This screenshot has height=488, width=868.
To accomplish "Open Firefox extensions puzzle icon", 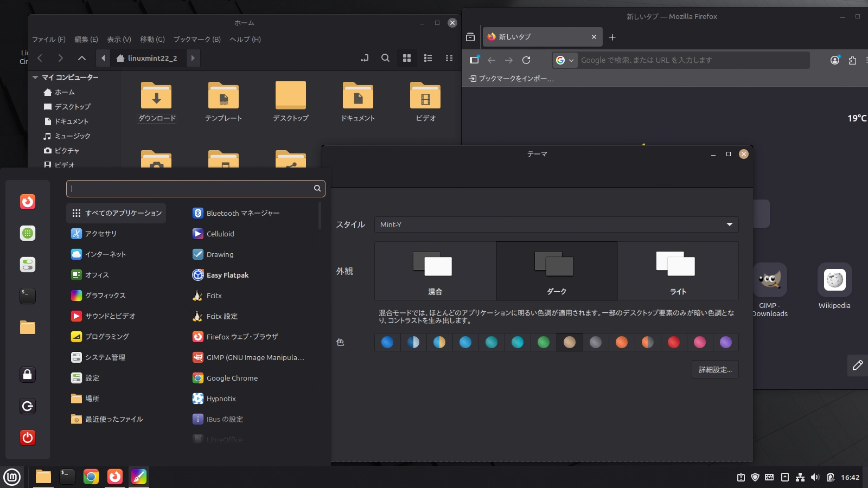I will coord(852,60).
